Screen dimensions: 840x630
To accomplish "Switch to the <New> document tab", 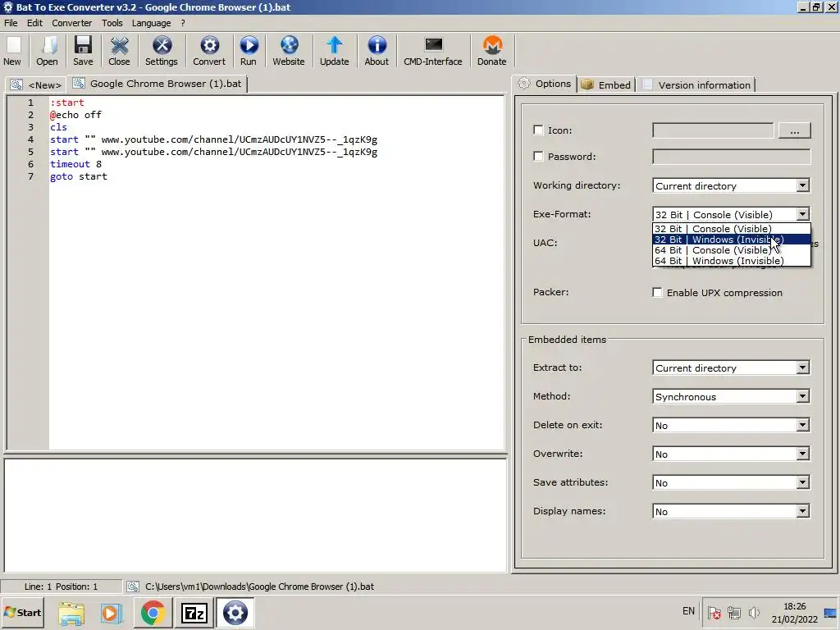I will (x=35, y=84).
